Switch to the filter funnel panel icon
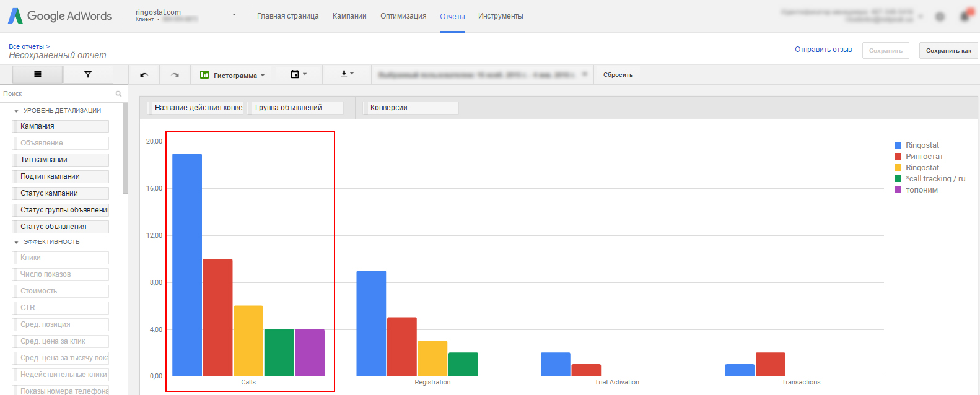Screen dimensions: 980x395 click(88, 74)
